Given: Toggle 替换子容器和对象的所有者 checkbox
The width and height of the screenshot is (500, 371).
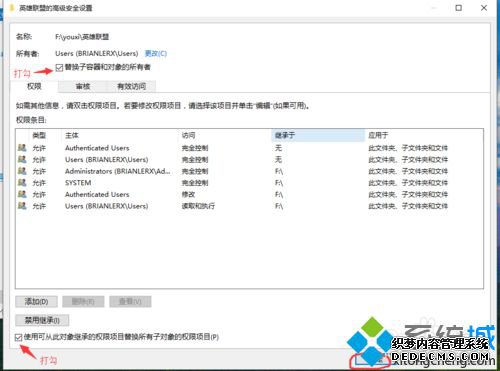Looking at the screenshot, I should 59,68.
